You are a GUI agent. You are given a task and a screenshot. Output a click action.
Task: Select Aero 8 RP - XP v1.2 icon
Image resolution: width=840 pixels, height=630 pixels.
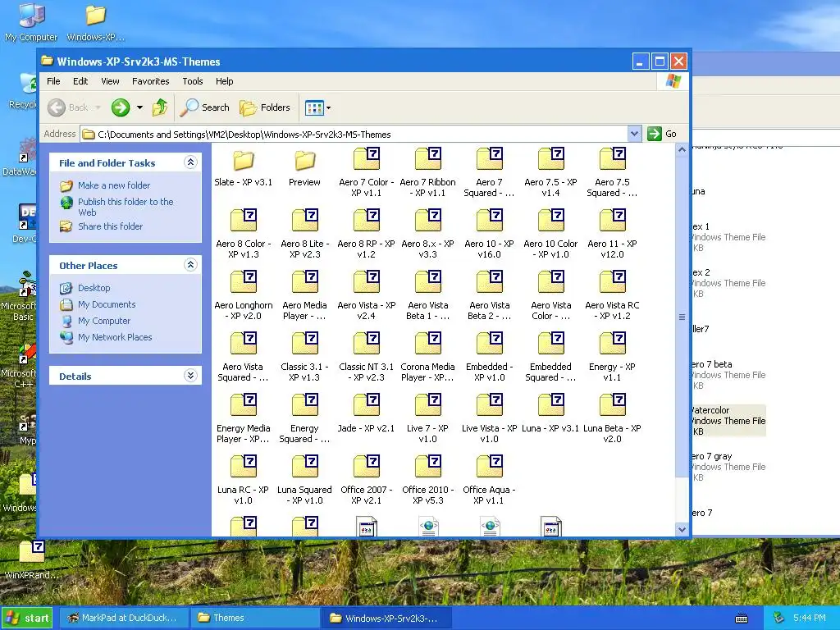coord(367,220)
